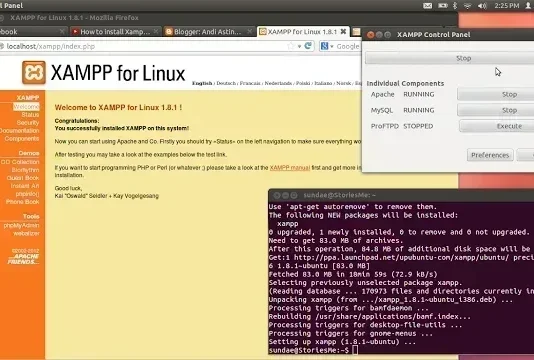Click the terminal prompt sundae@StoriesMe:~$
534x360 pixels.
[x=309, y=350]
